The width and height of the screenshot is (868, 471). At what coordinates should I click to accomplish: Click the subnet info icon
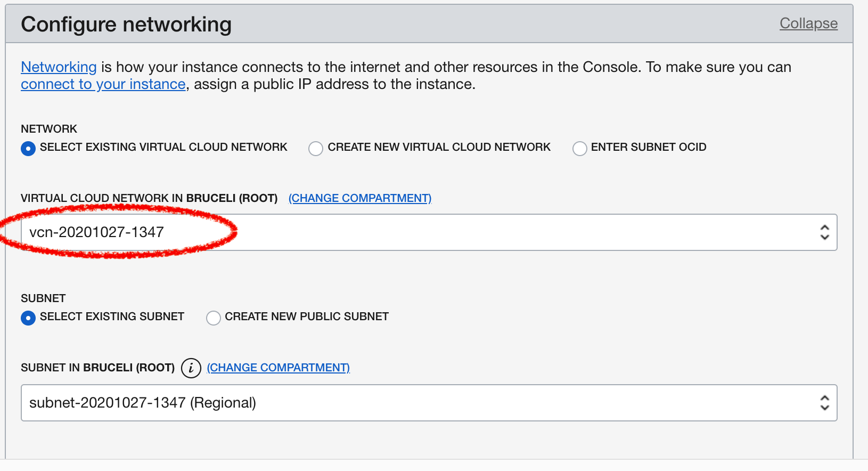191,368
